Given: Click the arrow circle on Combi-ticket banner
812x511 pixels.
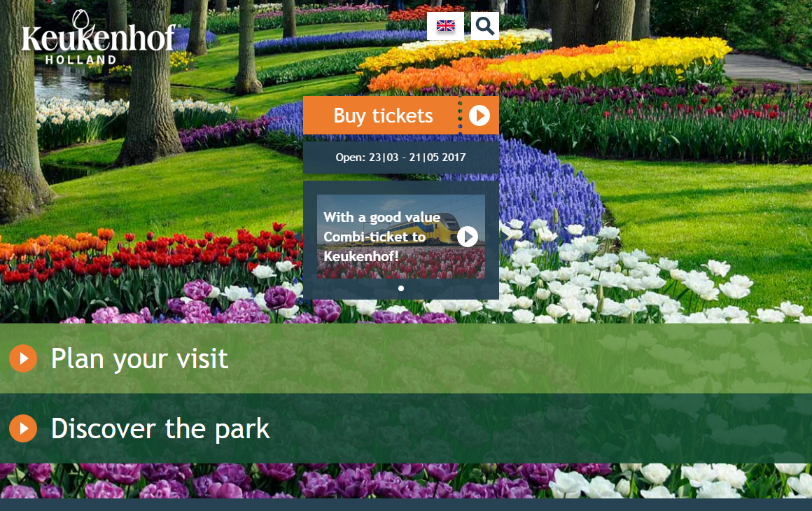Looking at the screenshot, I should (468, 237).
